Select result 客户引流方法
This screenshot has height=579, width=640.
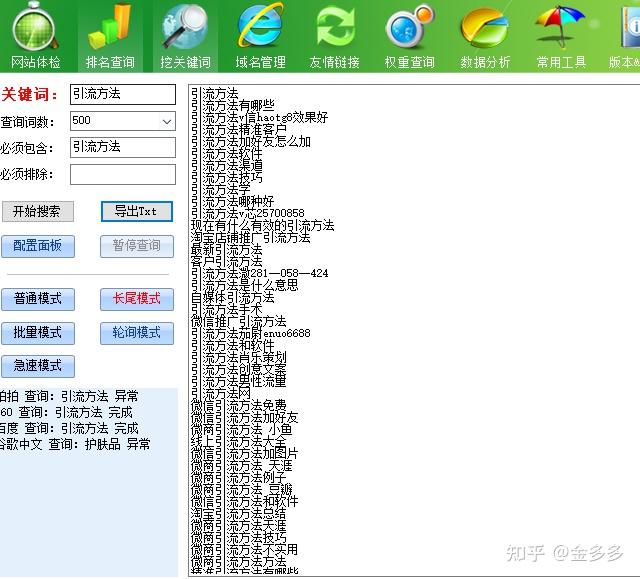pos(227,262)
